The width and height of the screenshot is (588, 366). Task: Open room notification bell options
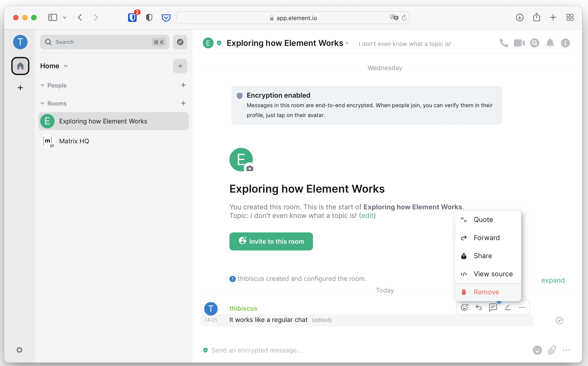pyautogui.click(x=550, y=43)
